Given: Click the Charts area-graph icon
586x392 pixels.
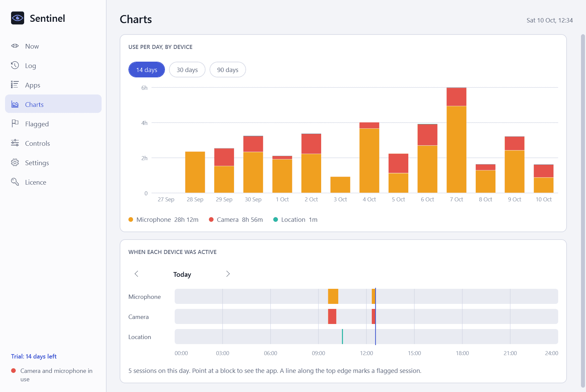Looking at the screenshot, I should tap(15, 104).
